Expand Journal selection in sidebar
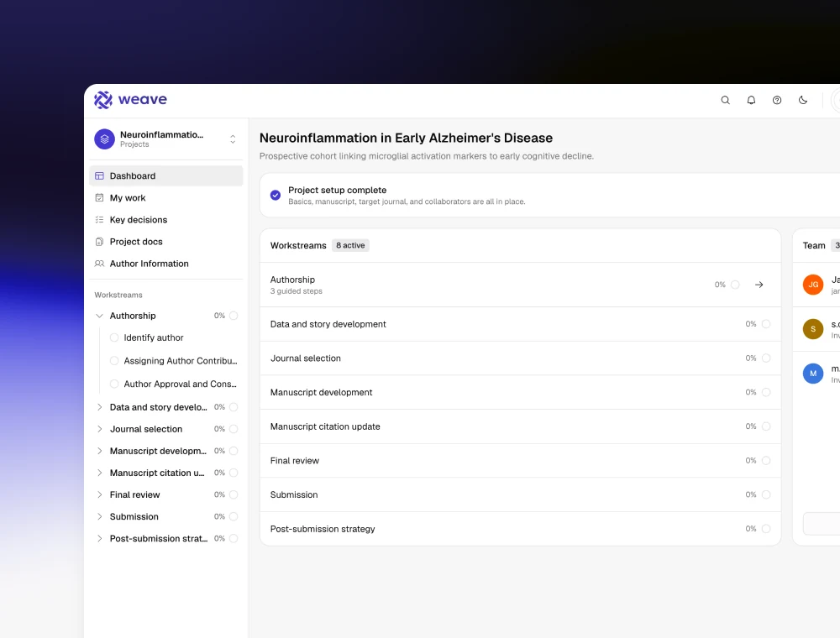Image resolution: width=840 pixels, height=638 pixels. click(99, 429)
